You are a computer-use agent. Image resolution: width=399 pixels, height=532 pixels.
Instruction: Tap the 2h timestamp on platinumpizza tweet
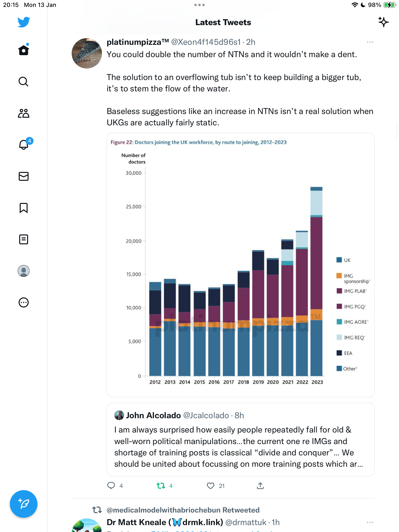tap(251, 42)
